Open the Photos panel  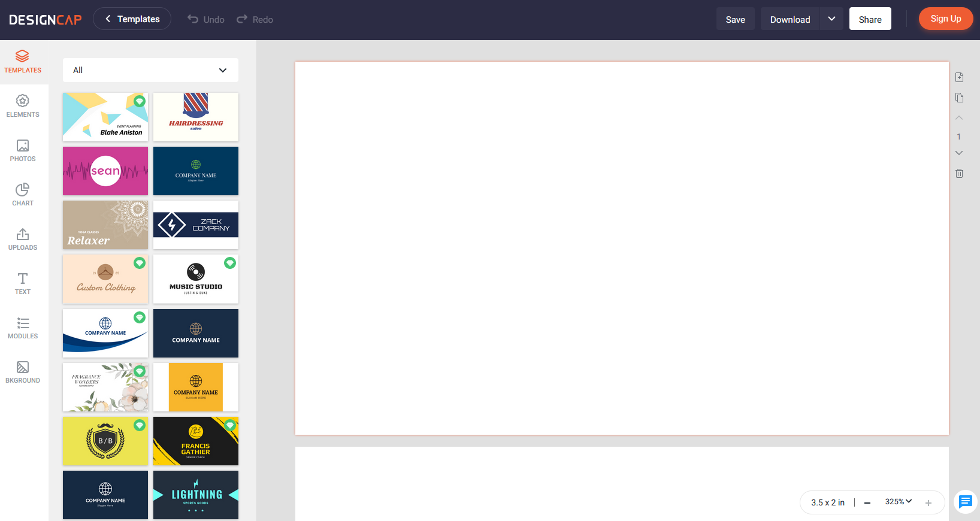coord(23,150)
